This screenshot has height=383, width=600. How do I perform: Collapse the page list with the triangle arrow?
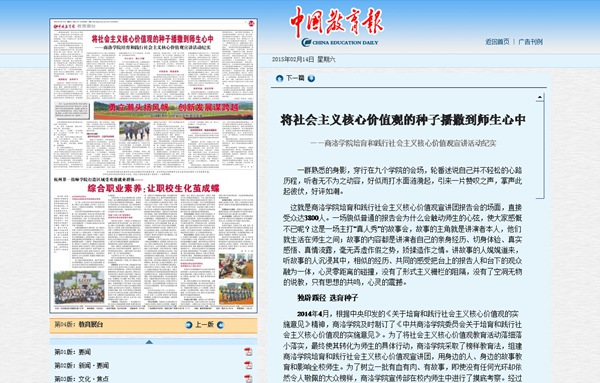pos(149,342)
